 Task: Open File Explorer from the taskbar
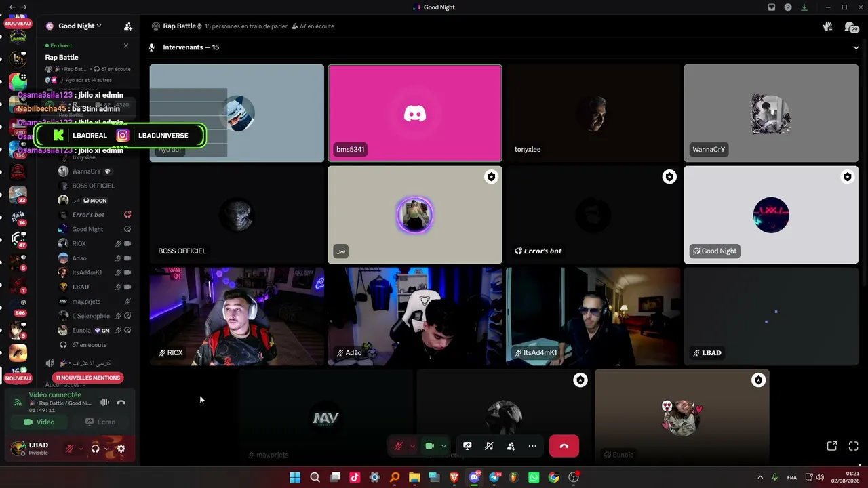point(414,477)
